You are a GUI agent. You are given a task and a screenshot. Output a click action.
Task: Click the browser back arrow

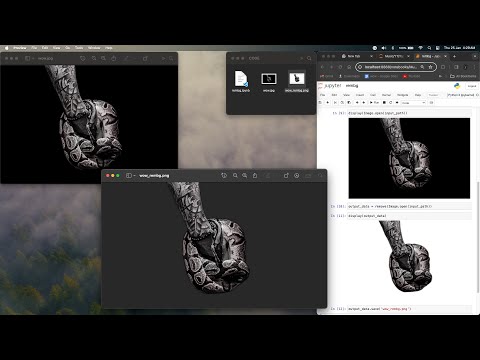tap(322, 67)
